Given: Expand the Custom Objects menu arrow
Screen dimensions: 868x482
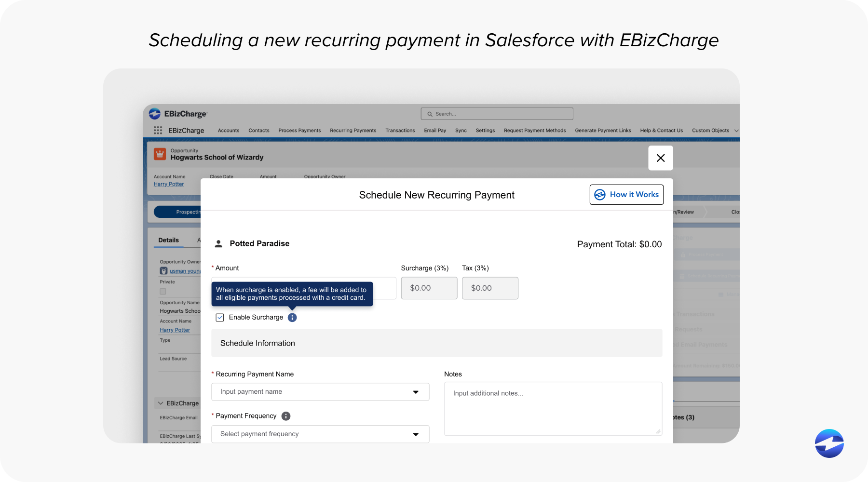Looking at the screenshot, I should tap(736, 131).
